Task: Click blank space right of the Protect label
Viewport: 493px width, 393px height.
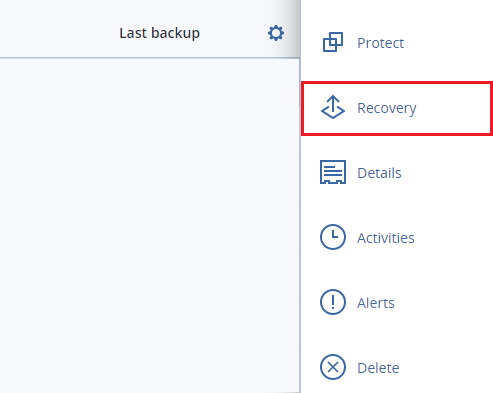Action: 448,43
